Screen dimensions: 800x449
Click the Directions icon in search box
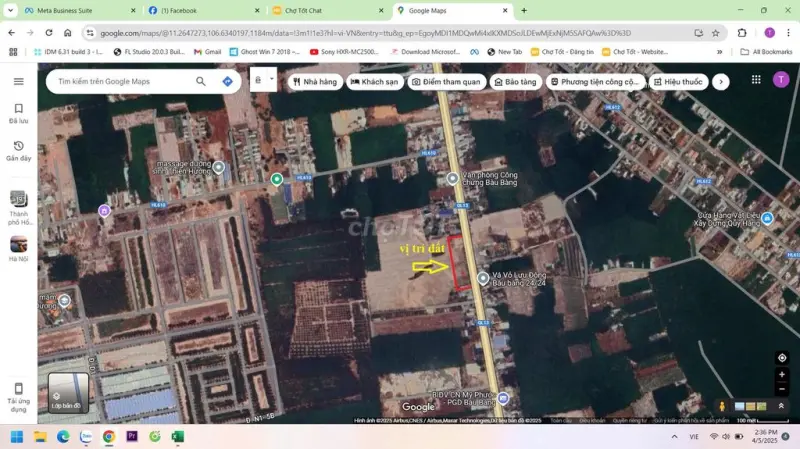pos(227,81)
